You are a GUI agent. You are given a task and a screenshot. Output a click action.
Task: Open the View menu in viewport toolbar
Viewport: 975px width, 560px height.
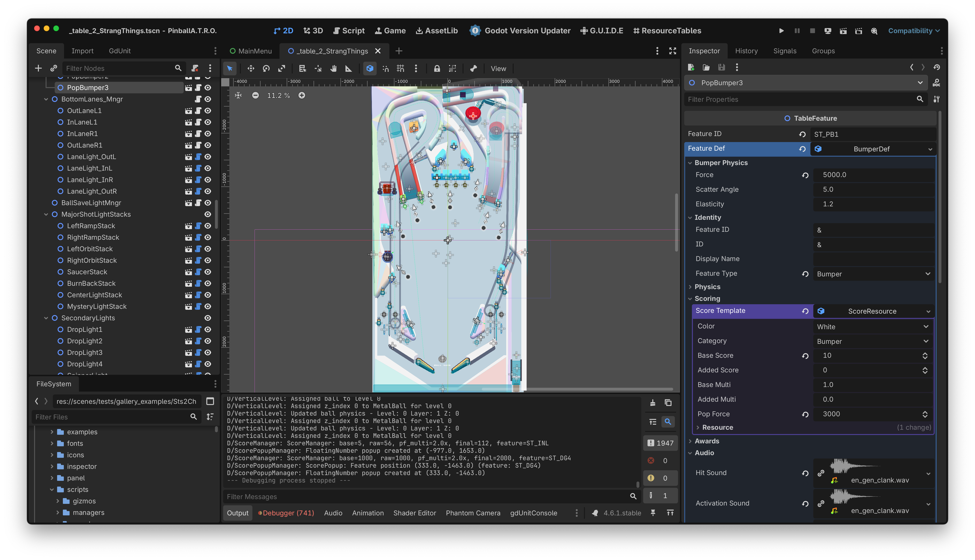click(498, 68)
